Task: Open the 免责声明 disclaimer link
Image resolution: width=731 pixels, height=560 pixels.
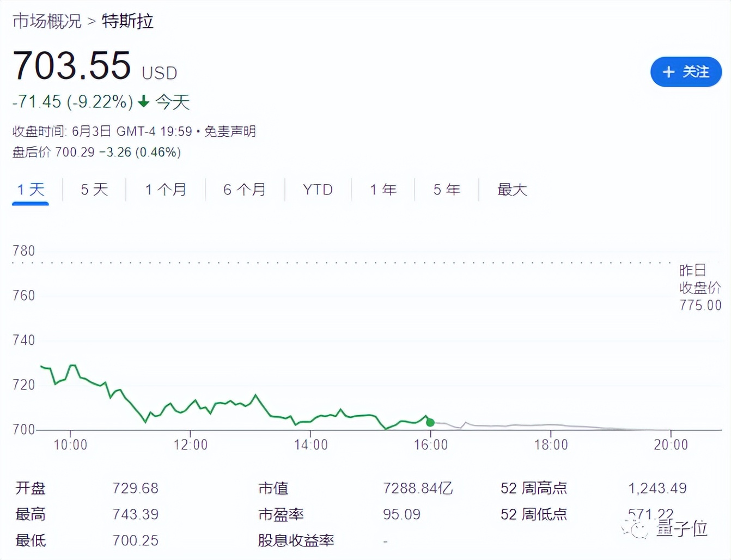Action: point(230,131)
